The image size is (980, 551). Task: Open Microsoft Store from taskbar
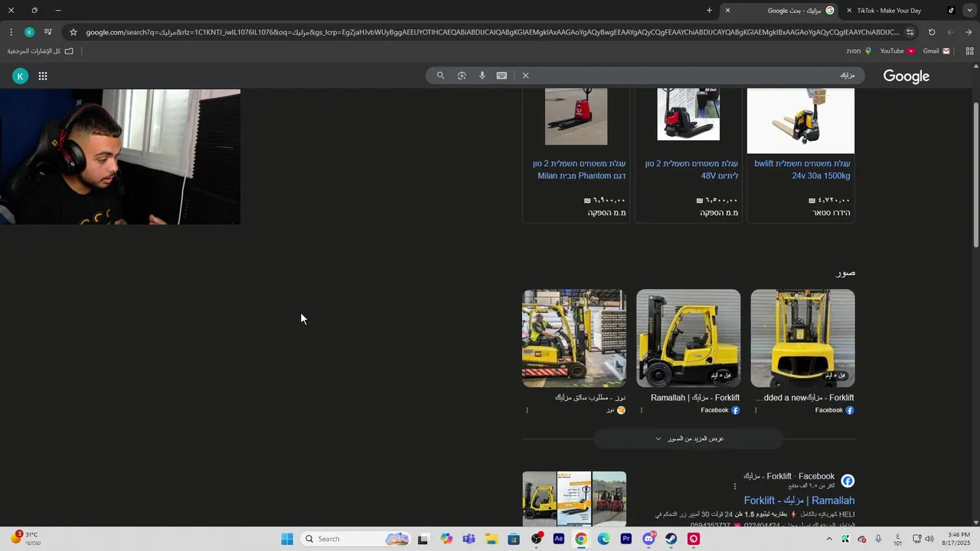pos(514,539)
